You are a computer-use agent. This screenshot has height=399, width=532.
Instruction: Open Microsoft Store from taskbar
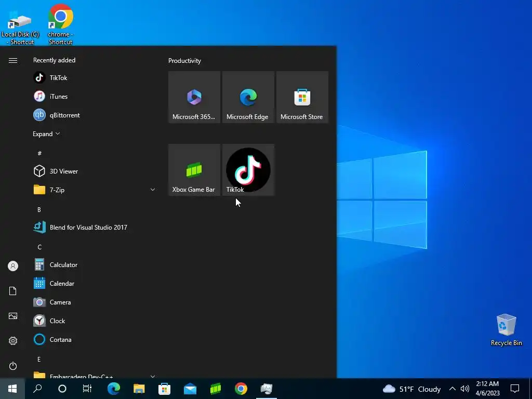(165, 389)
